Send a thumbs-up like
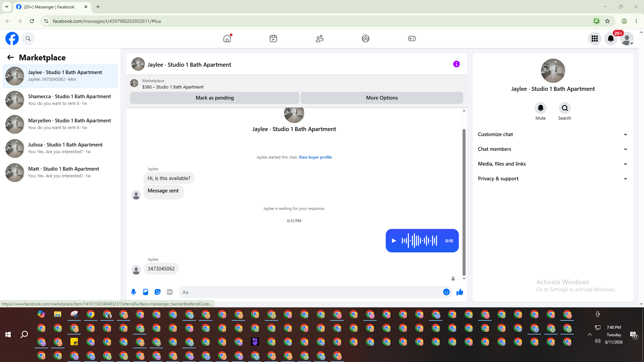This screenshot has width=644, height=362. pos(460,292)
